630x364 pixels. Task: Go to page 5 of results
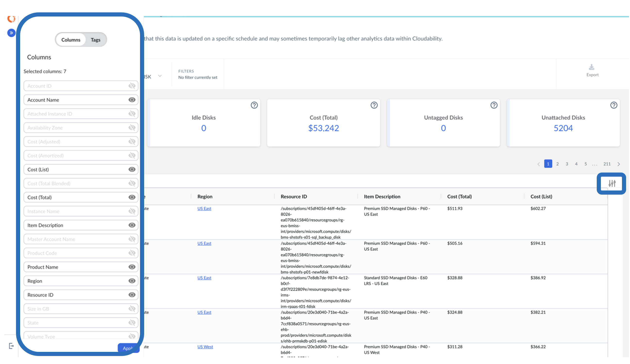[586, 164]
